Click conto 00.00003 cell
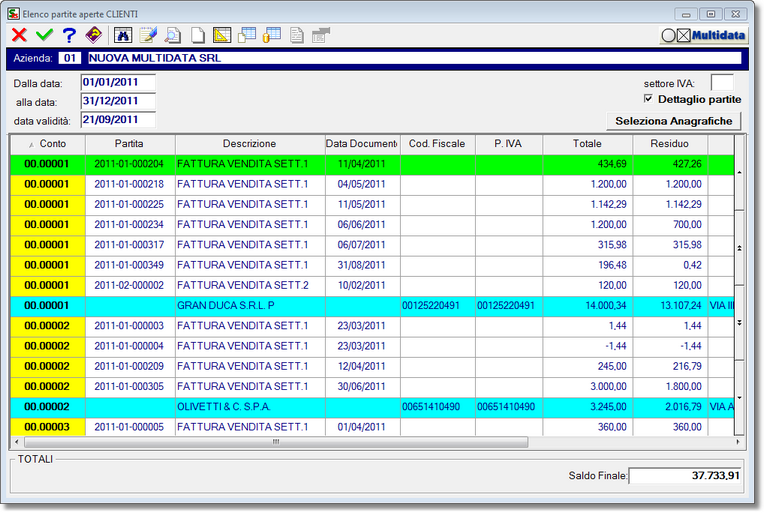 pos(47,427)
